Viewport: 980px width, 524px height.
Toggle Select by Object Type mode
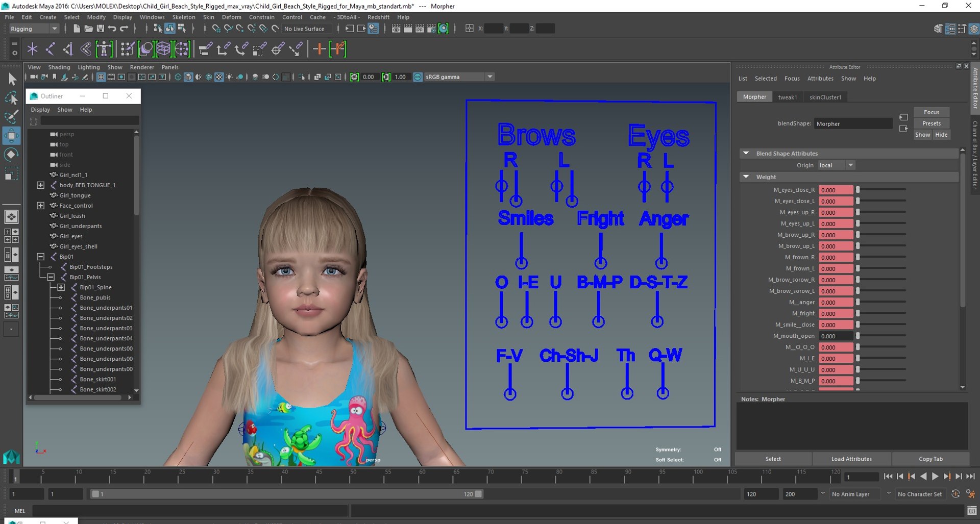click(169, 29)
